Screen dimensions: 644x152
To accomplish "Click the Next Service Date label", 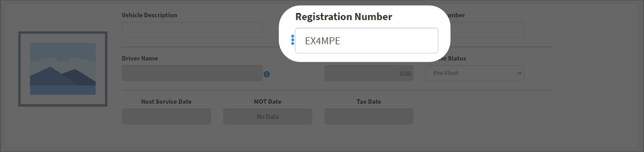I will click(x=166, y=102).
